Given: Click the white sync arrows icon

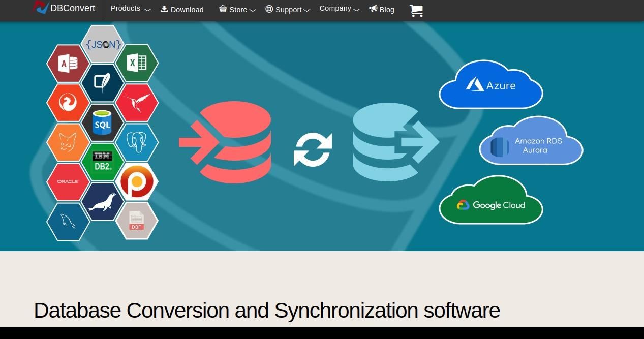Looking at the screenshot, I should pyautogui.click(x=313, y=149).
